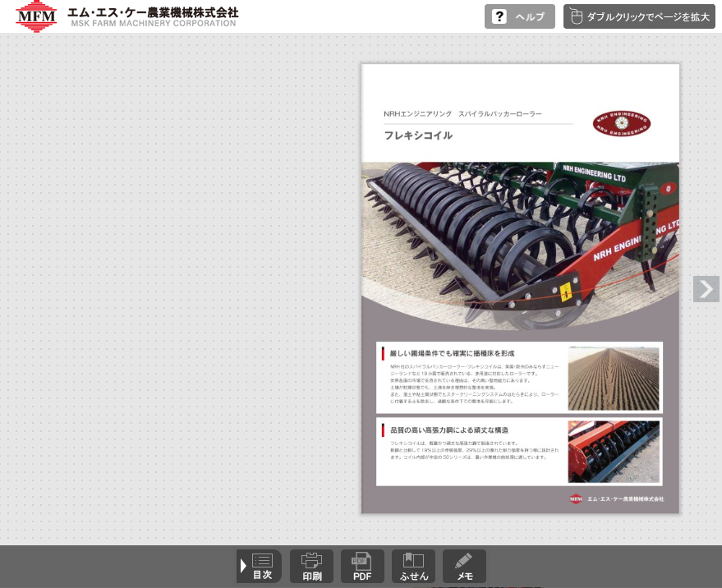
Task: Click the NRHエンジニアリング スパイラルパッカーローラー subtitle
Action: pyautogui.click(x=462, y=113)
